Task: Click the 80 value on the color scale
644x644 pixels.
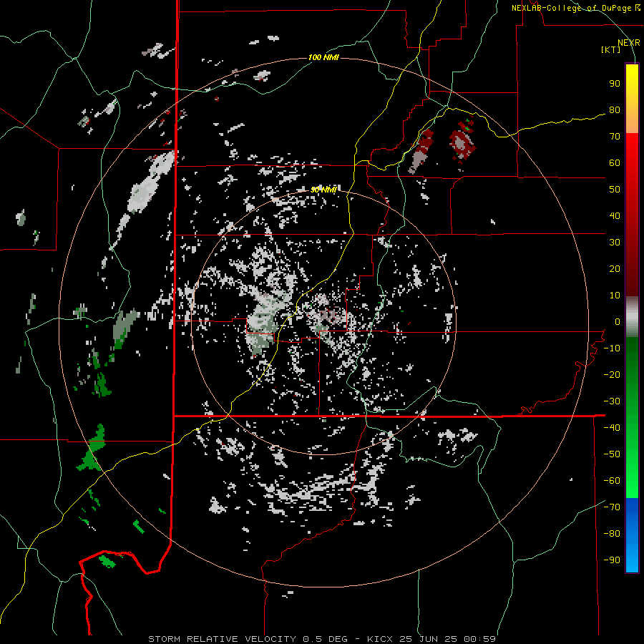Action: (x=615, y=110)
